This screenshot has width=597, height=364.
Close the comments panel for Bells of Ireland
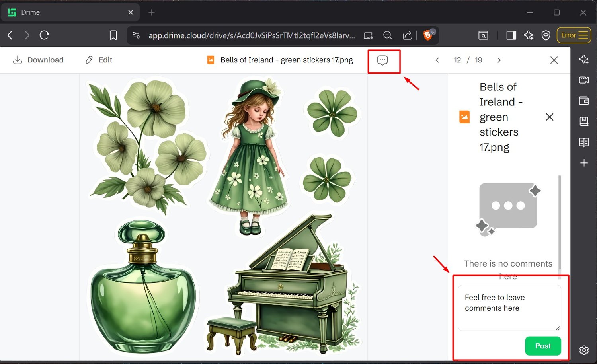[550, 117]
